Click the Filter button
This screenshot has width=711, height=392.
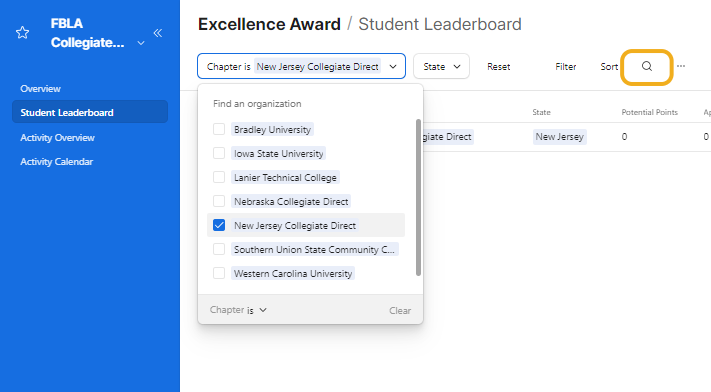point(565,67)
